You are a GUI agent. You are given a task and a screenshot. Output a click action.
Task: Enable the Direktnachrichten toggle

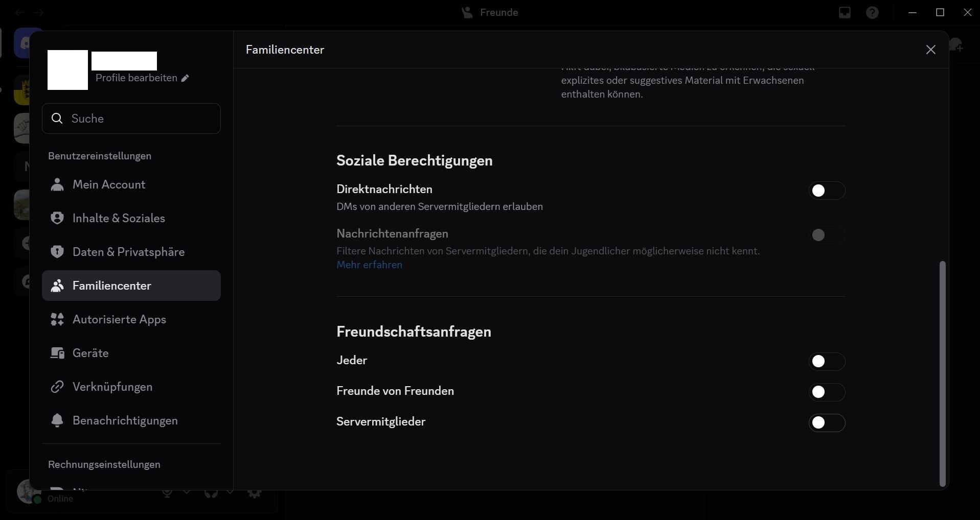pos(826,191)
